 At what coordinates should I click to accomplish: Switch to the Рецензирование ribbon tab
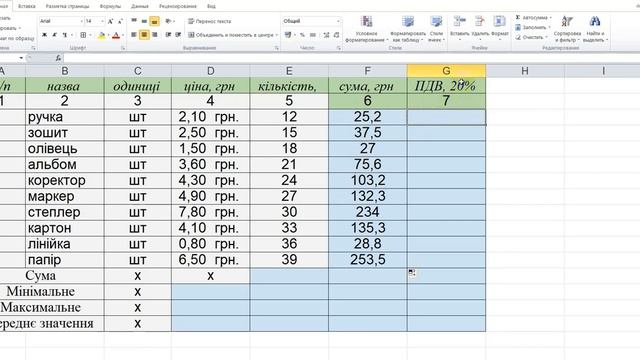pyautogui.click(x=178, y=7)
